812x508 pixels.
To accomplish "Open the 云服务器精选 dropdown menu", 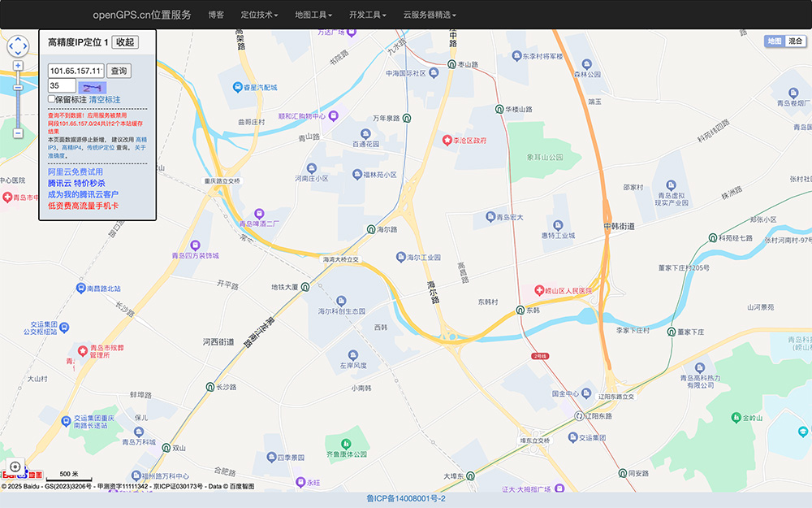I will click(x=430, y=15).
